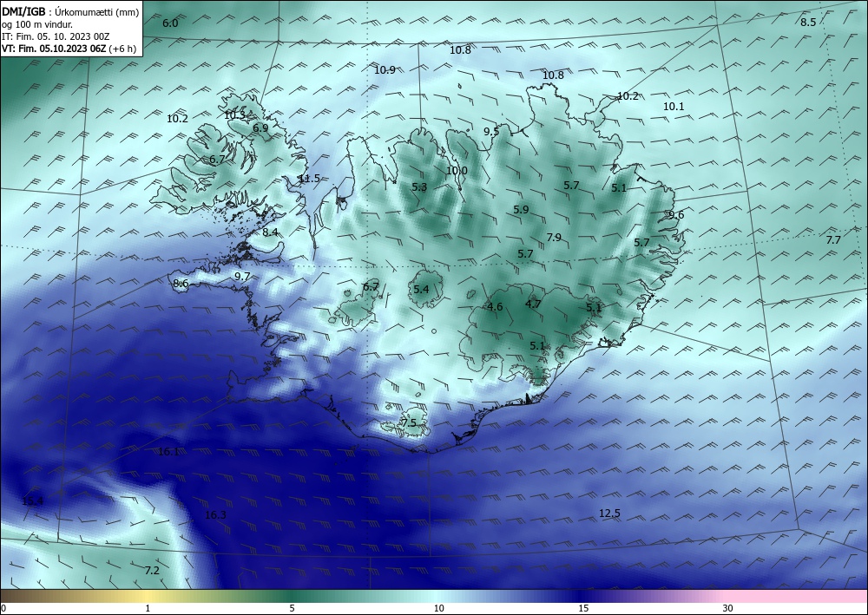Select the 'IT: Fim. 05. 10. 2023 00Z' line

56,36
